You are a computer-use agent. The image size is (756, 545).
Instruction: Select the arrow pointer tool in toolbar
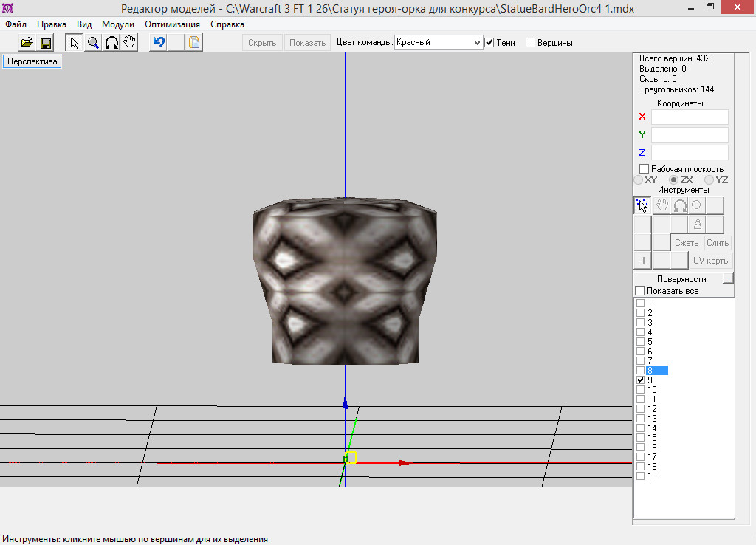(x=75, y=43)
